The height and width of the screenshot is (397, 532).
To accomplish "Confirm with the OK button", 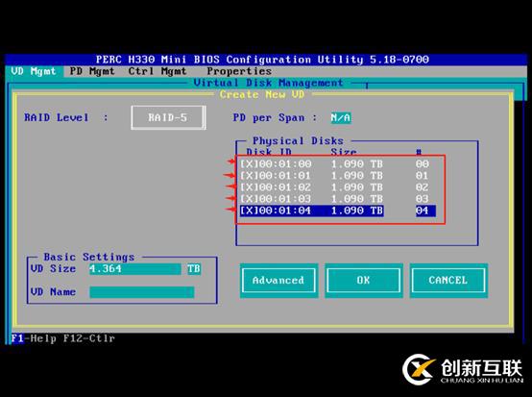I will (x=364, y=281).
